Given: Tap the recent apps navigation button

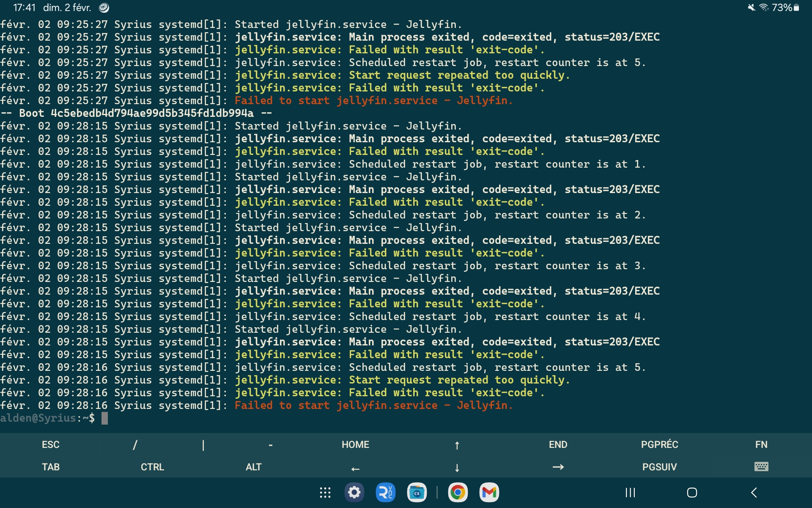Looking at the screenshot, I should coord(630,492).
